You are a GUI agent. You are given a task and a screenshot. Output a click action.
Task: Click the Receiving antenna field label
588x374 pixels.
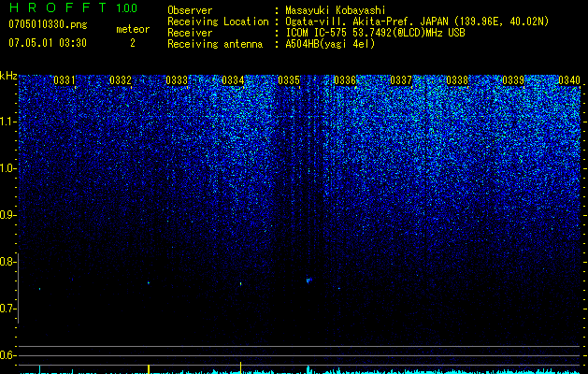(215, 44)
